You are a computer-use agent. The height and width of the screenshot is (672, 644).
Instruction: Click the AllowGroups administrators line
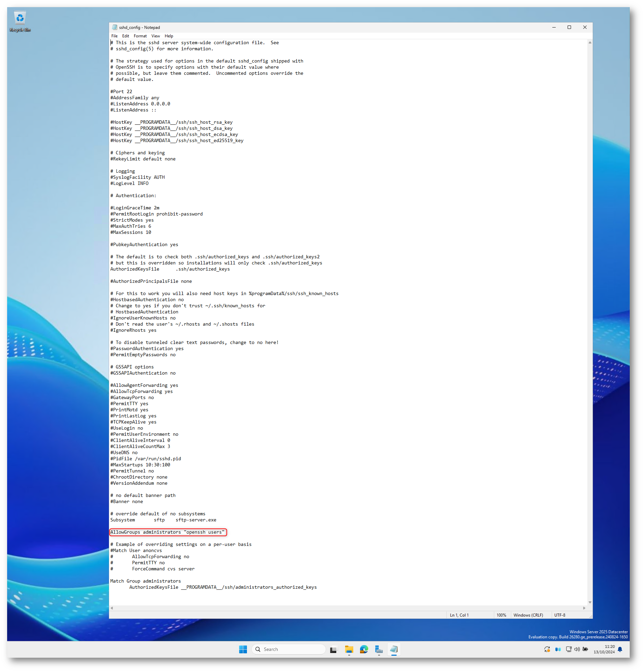click(167, 532)
